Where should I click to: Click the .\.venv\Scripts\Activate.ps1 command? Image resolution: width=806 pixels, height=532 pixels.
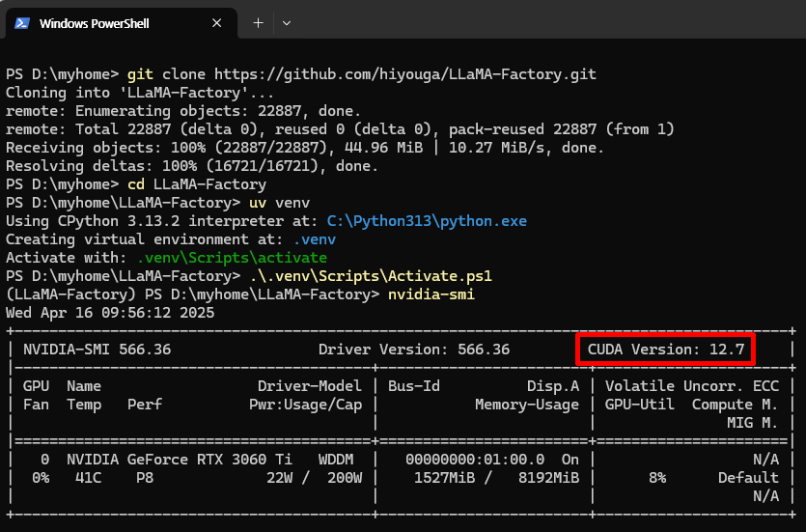[371, 276]
